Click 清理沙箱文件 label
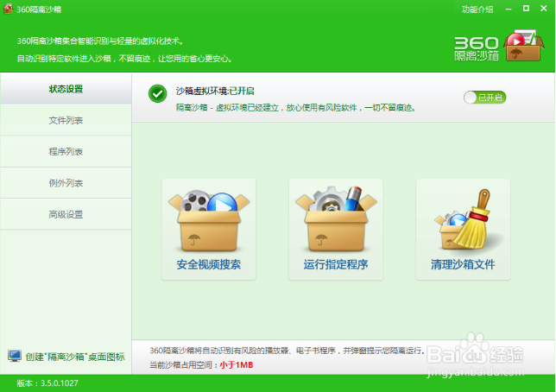Viewport: 556px width, 392px height. pos(463,264)
